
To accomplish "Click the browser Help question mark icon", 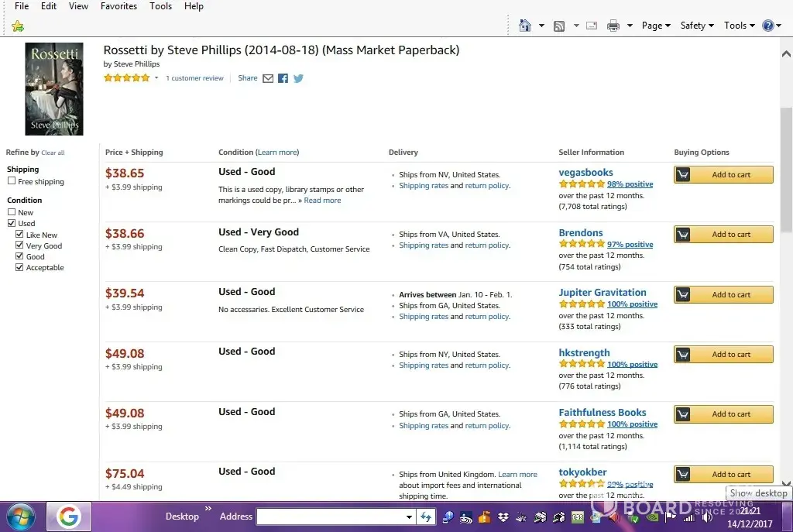I will click(x=767, y=26).
